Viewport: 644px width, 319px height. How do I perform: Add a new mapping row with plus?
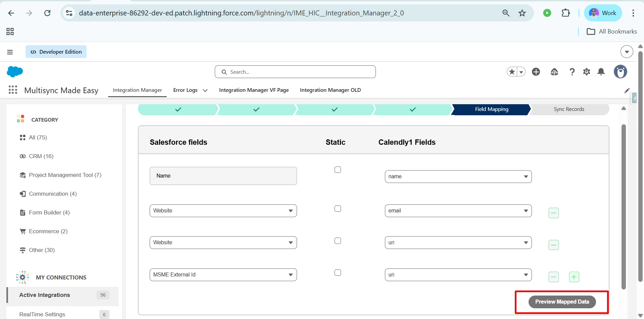[574, 277]
